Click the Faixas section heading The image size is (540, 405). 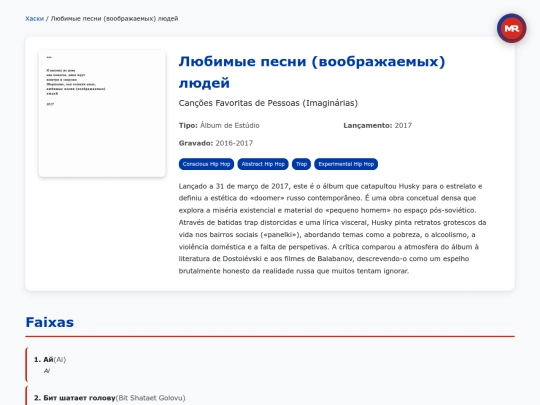coord(50,322)
